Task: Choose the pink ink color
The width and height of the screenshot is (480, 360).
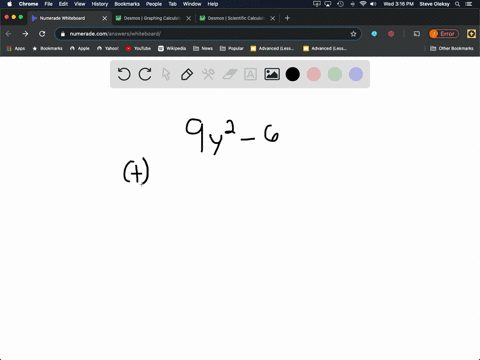Action: [314, 74]
